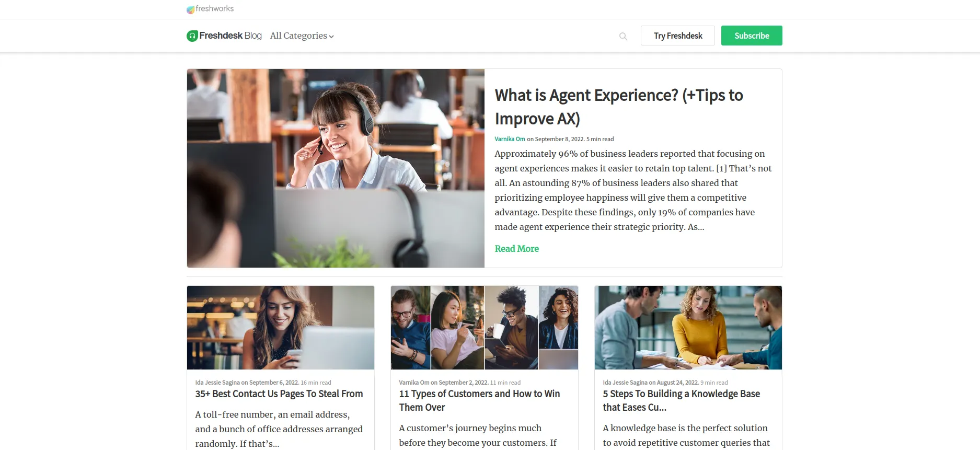Open '35+ Best Contact Us Pages' article
Image resolution: width=980 pixels, height=450 pixels.
(279, 394)
